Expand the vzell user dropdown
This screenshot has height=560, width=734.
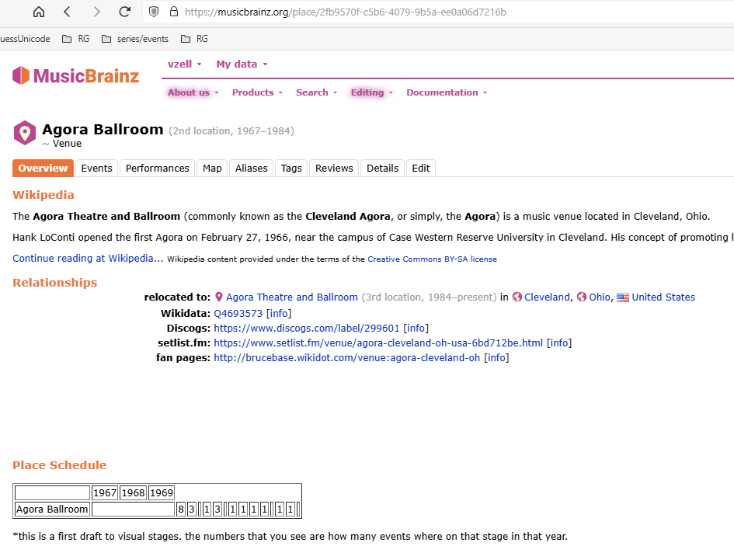[x=184, y=64]
